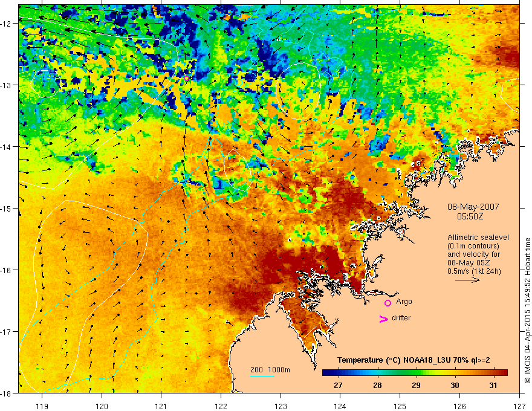Click the latitude axis label '-18'
Viewport: 532px width, 411px height.
pos(6,393)
